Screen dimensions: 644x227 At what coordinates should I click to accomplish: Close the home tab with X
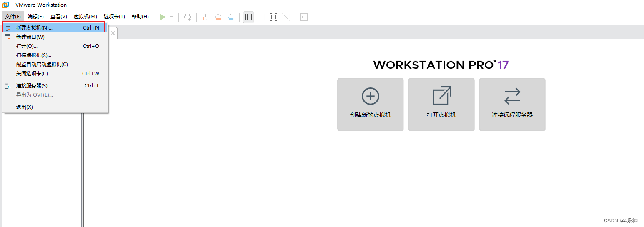[113, 33]
